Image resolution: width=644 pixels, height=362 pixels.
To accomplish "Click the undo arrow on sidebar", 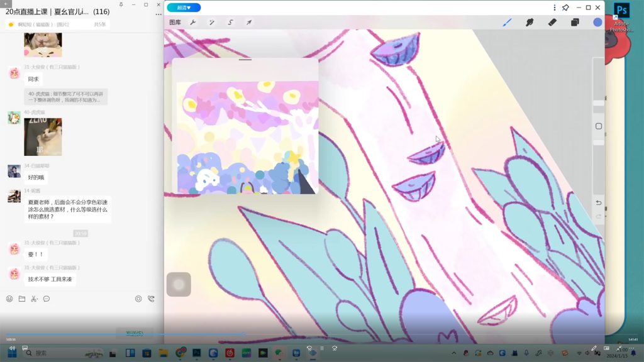I will [599, 203].
